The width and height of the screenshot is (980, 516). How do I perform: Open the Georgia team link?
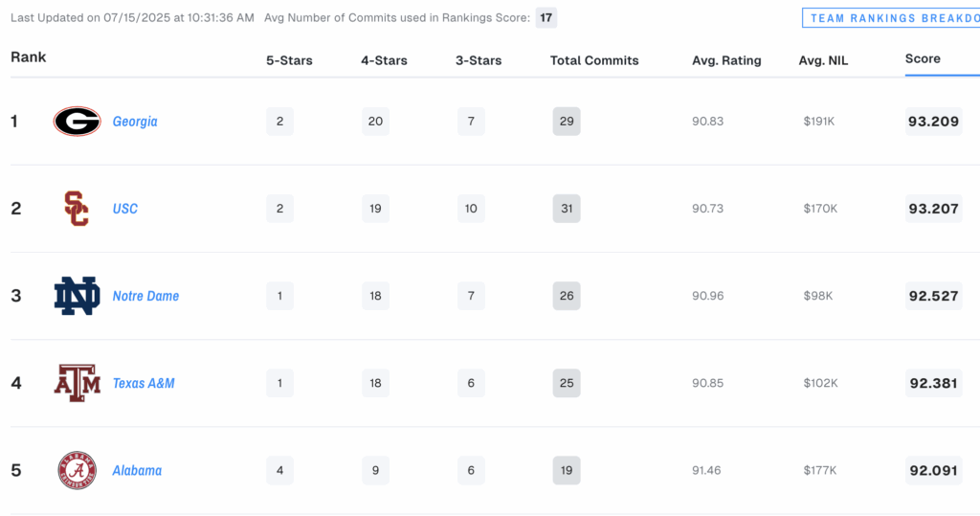tap(135, 122)
